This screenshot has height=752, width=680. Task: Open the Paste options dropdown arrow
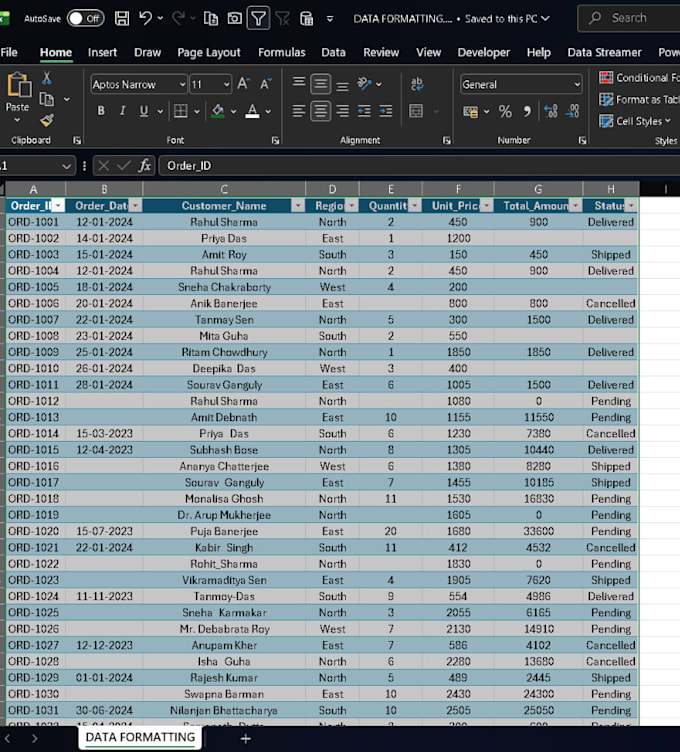point(17,120)
